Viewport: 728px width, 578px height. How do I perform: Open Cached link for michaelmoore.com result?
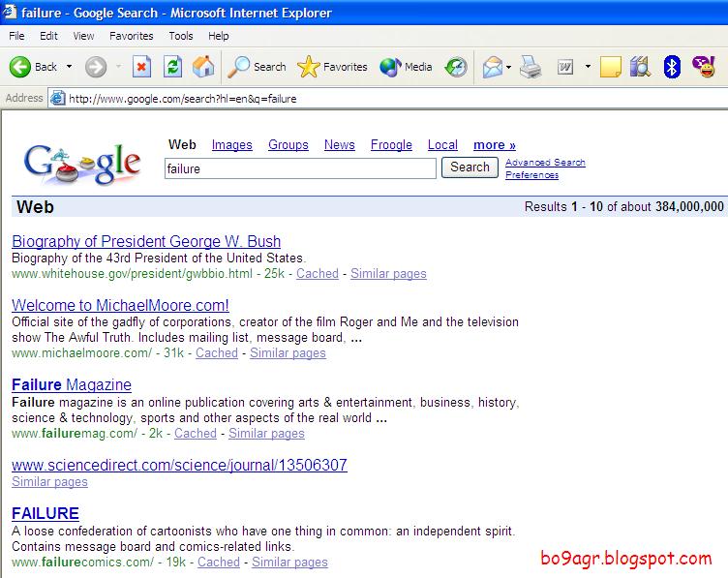(x=217, y=352)
